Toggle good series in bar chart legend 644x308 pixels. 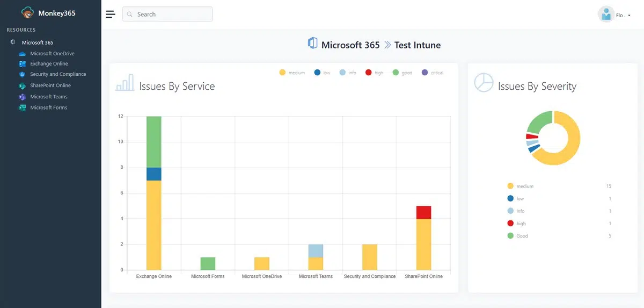pyautogui.click(x=402, y=73)
